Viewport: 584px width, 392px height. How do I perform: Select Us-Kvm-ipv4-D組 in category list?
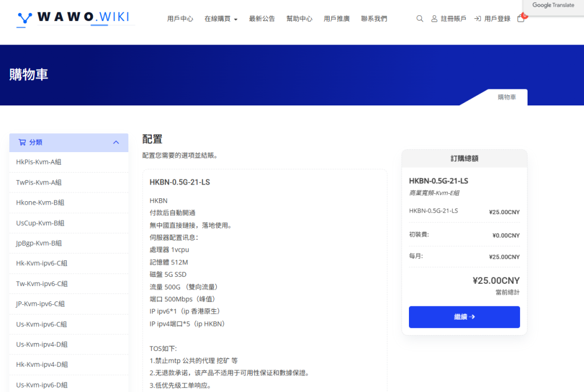[42, 345]
